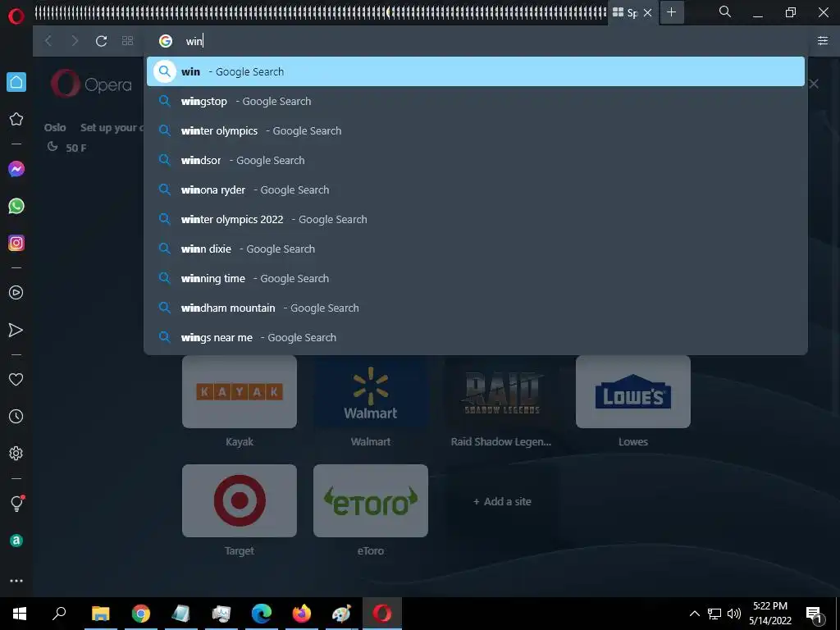Viewport: 840px width, 630px height.
Task: Open Paint from the taskbar
Action: pyautogui.click(x=342, y=614)
